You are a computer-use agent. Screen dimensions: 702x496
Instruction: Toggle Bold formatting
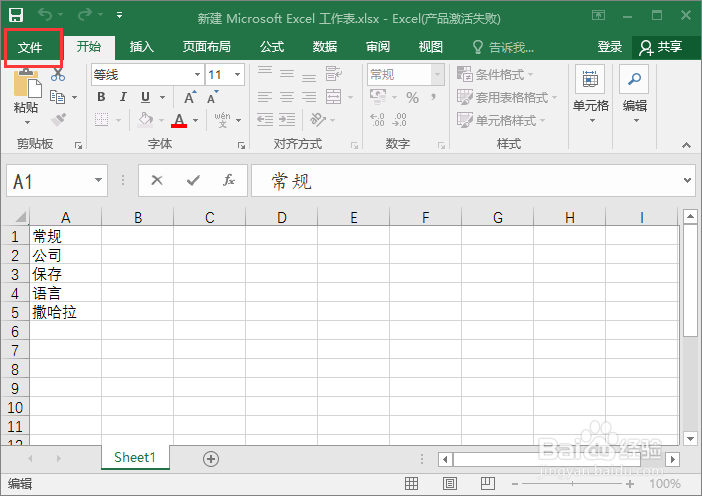tap(102, 97)
